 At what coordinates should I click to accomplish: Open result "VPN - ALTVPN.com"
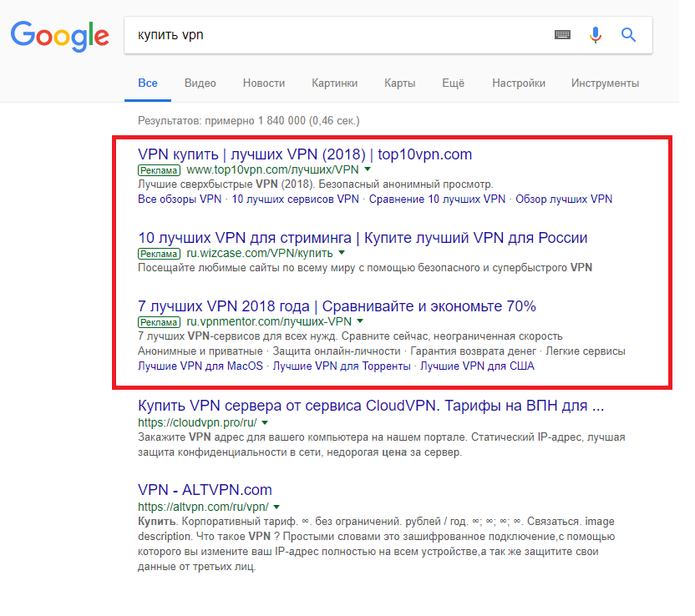click(205, 490)
